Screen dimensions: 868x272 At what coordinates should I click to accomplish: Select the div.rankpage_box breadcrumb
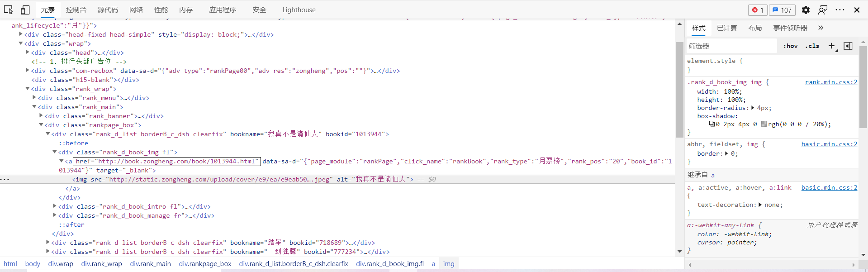click(x=205, y=263)
